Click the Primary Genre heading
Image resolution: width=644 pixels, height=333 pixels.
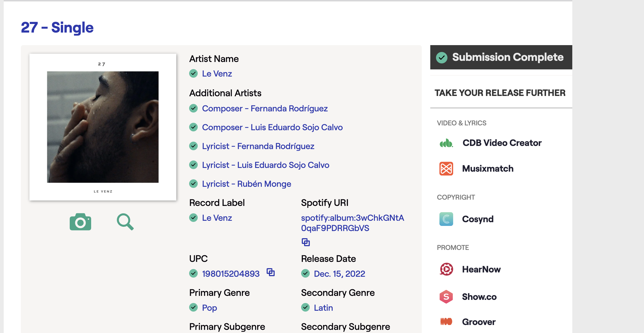[219, 293]
